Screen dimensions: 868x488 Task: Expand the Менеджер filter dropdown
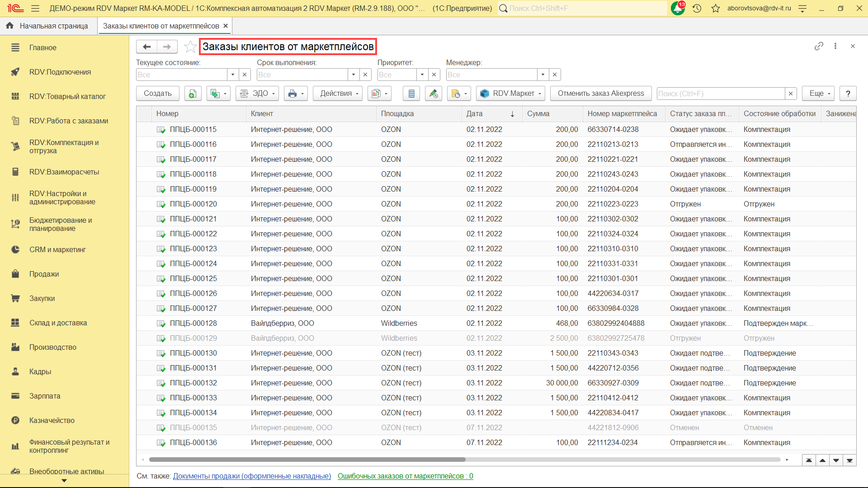[x=543, y=75]
